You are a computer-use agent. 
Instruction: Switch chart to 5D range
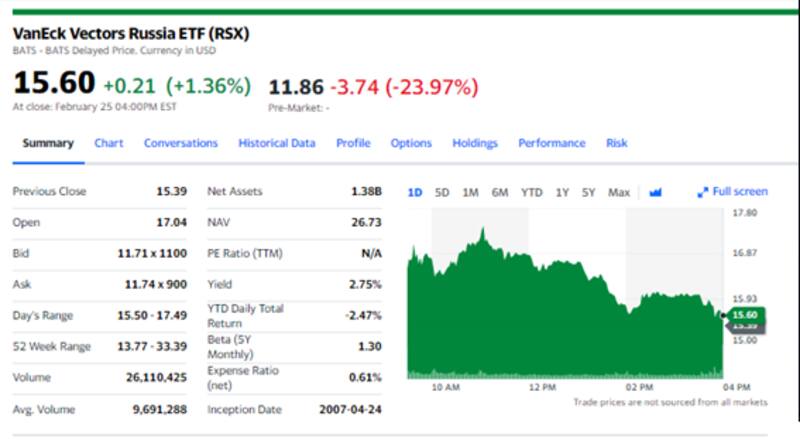(442, 192)
